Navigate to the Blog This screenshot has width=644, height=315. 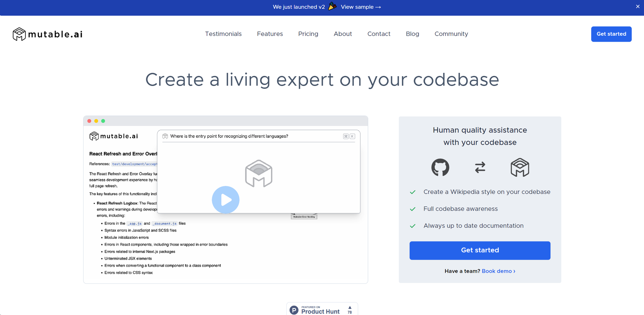pyautogui.click(x=412, y=34)
